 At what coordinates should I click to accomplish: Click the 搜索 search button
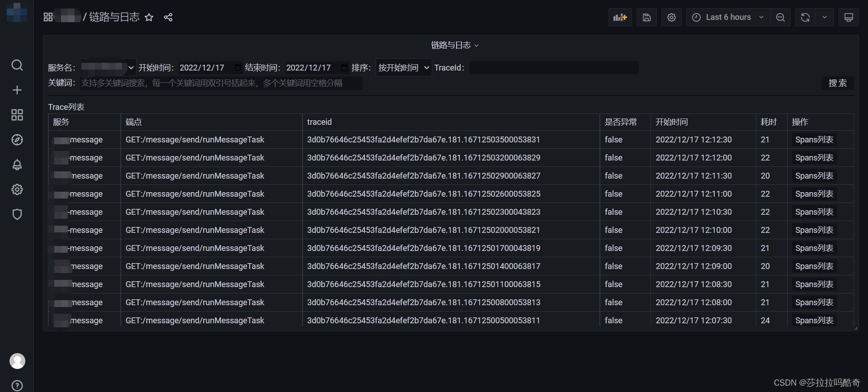click(x=838, y=83)
